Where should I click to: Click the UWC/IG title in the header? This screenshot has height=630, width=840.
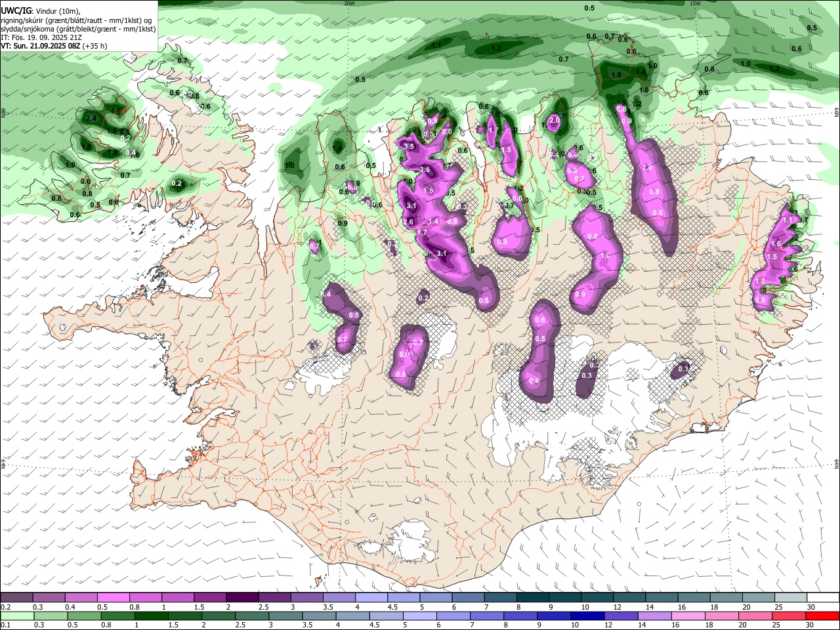pos(15,10)
